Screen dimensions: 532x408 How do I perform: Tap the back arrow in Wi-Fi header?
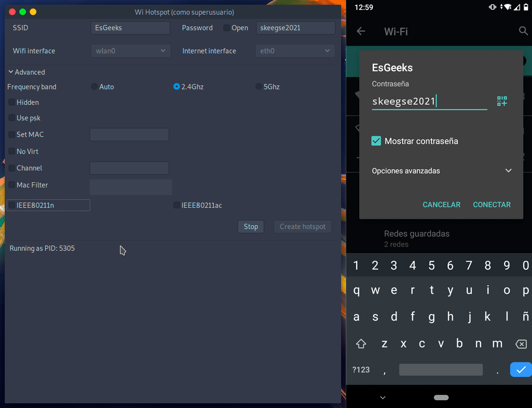(x=361, y=31)
